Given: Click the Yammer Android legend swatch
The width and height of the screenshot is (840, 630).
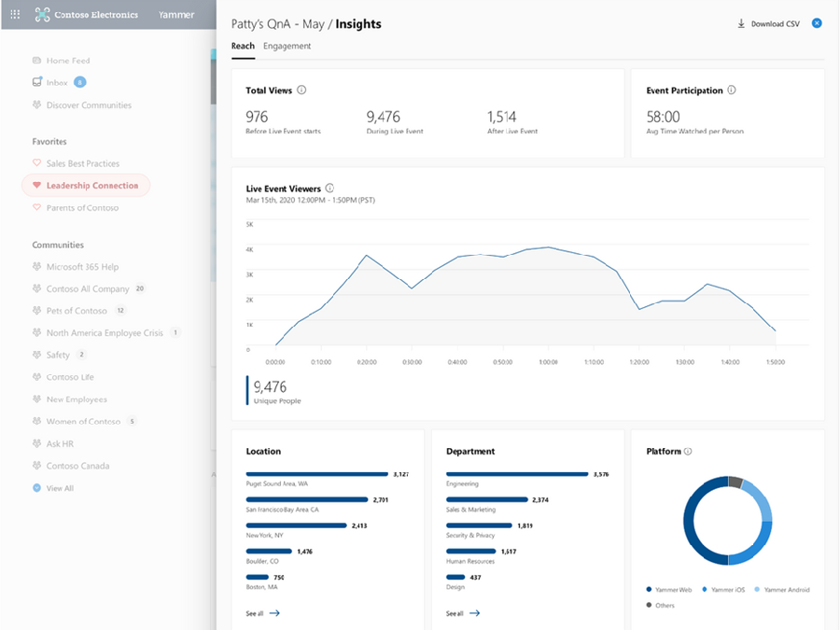Looking at the screenshot, I should tap(757, 589).
